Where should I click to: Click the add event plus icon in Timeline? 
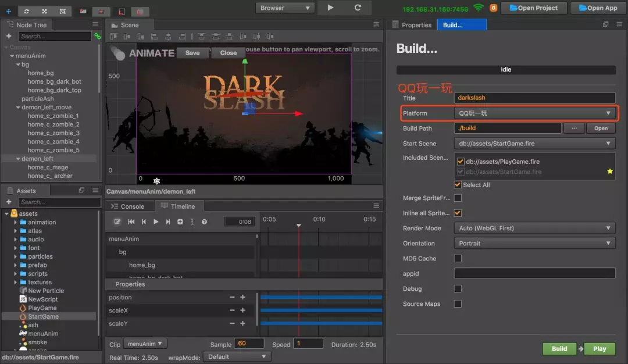180,222
